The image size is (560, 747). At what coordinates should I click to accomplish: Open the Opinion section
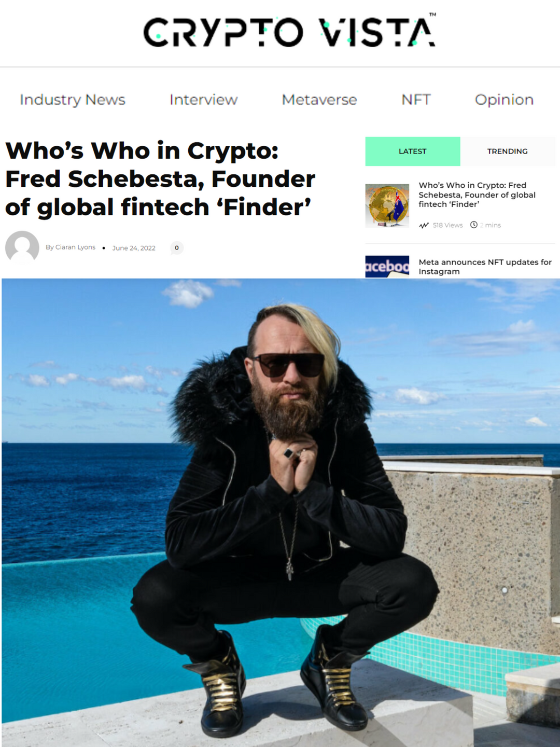(x=504, y=100)
